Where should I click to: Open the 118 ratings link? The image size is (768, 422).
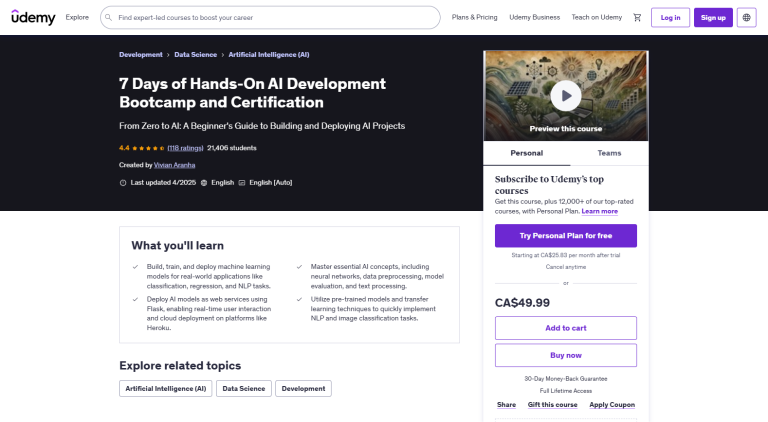point(185,148)
